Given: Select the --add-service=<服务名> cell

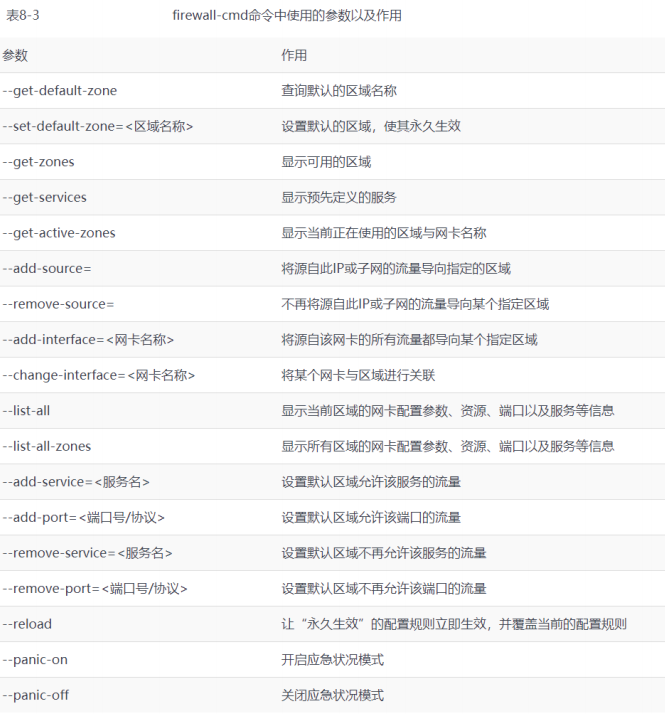Looking at the screenshot, I should tap(76, 481).
